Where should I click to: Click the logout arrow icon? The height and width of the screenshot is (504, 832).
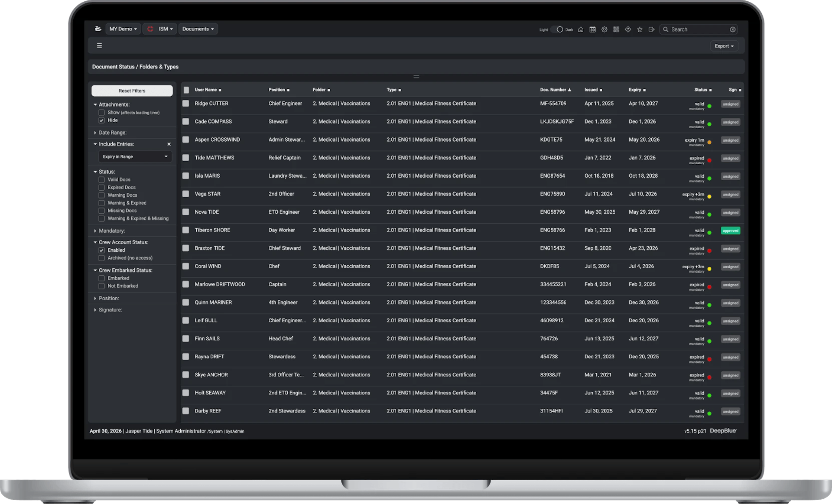tap(651, 29)
